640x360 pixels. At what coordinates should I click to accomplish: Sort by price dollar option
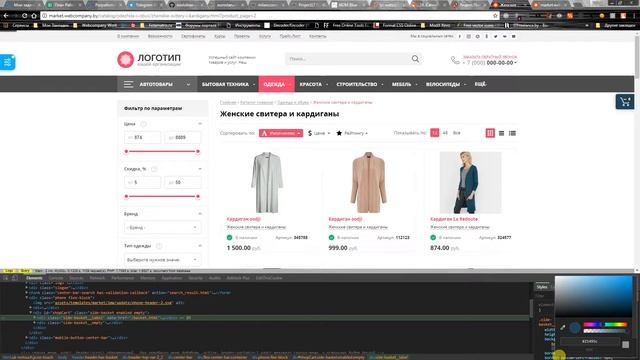pos(319,133)
